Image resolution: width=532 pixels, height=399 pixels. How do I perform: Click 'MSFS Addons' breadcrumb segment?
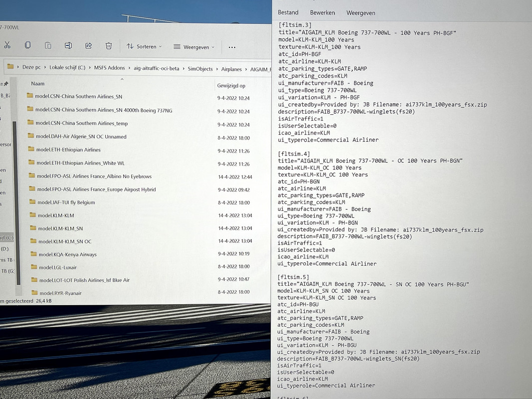[110, 68]
